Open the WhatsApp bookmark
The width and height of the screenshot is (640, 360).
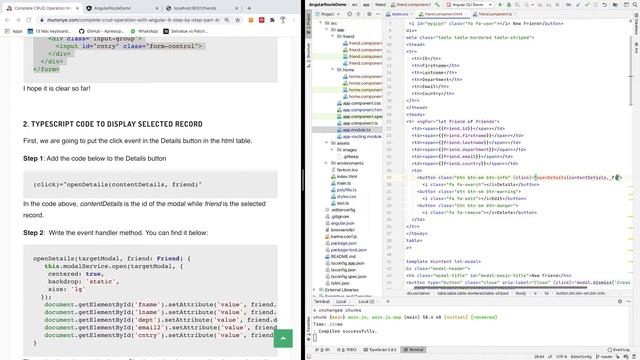click(144, 31)
